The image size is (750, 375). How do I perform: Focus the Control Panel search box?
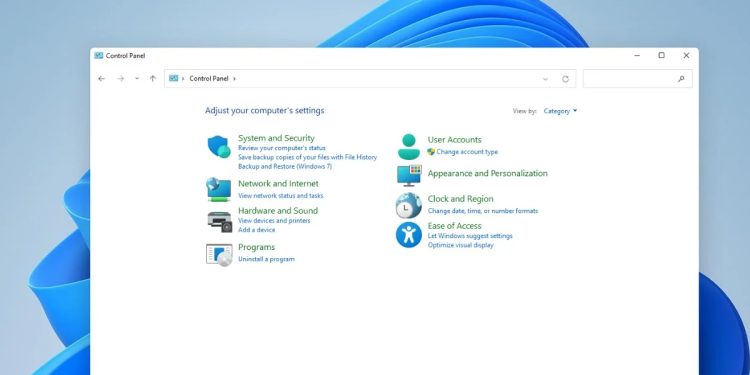point(637,79)
